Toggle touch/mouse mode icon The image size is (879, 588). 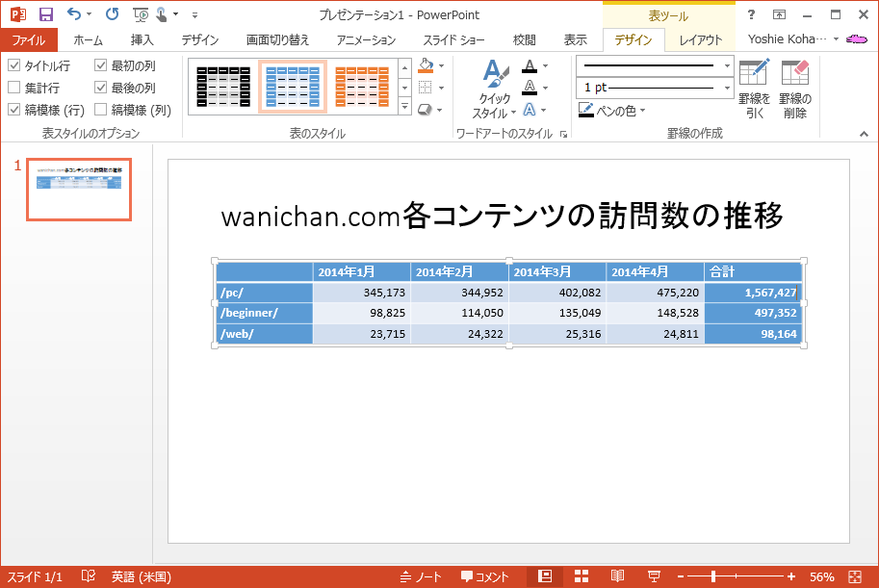pos(162,14)
